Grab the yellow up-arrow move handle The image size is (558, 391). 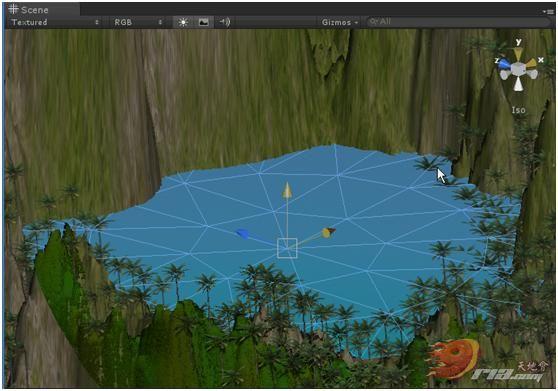tap(287, 190)
